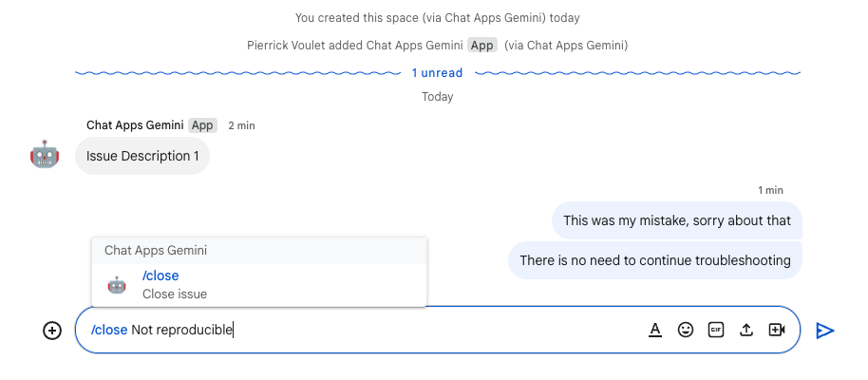Viewport: 868px width, 380px height.
Task: Click the plus icon beside message box
Action: tap(52, 331)
